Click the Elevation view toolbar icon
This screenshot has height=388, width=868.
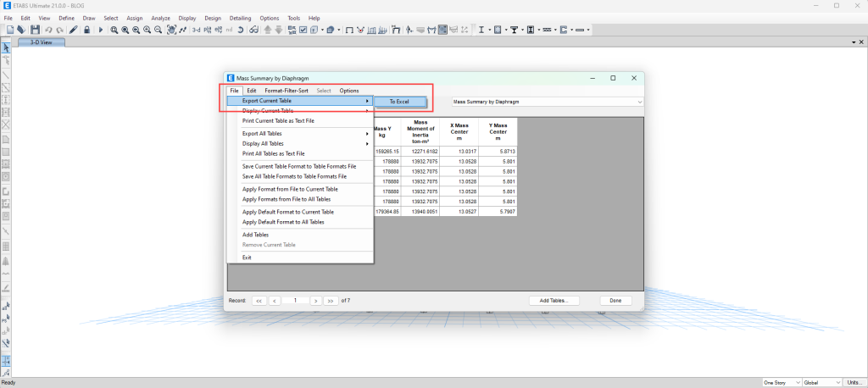coord(218,30)
